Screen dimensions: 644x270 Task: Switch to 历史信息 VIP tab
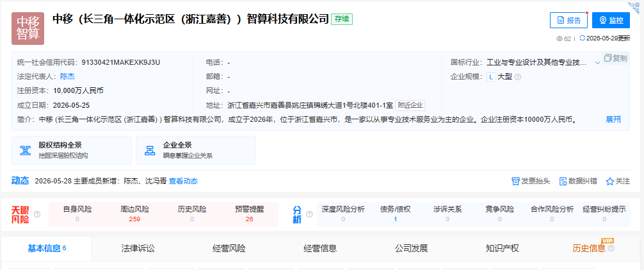coord(589,249)
